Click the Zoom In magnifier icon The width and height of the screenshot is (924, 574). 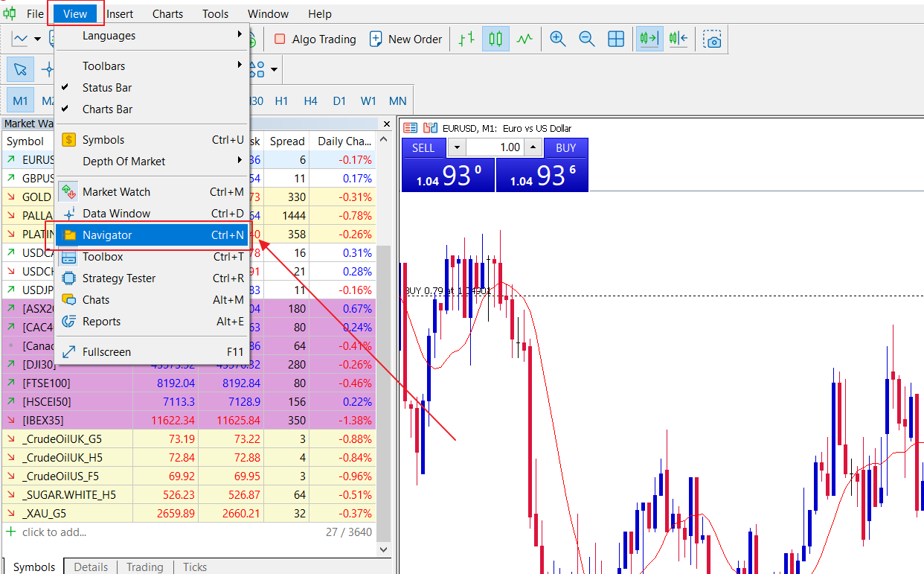pyautogui.click(x=557, y=39)
